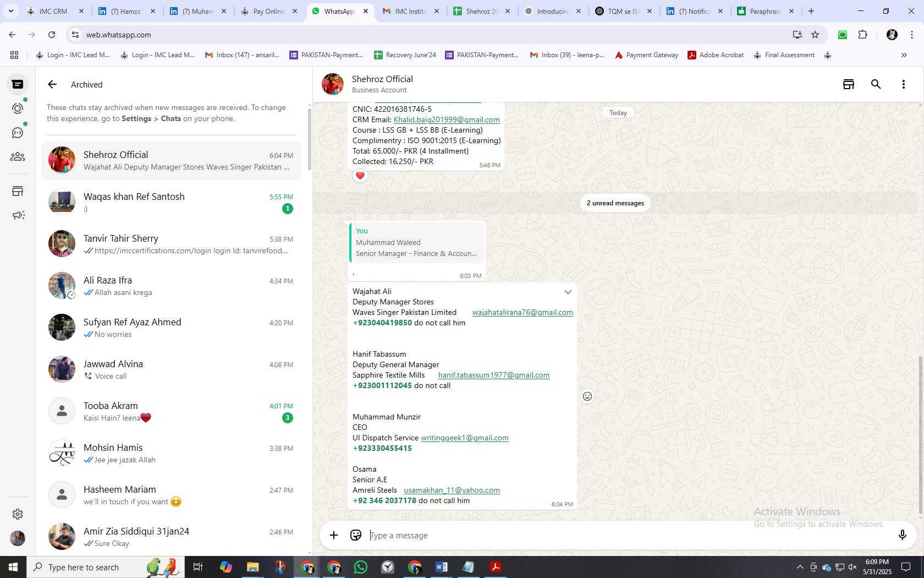The width and height of the screenshot is (924, 578).
Task: Switch to the Paraphrasing browser tab
Action: coord(765,11)
